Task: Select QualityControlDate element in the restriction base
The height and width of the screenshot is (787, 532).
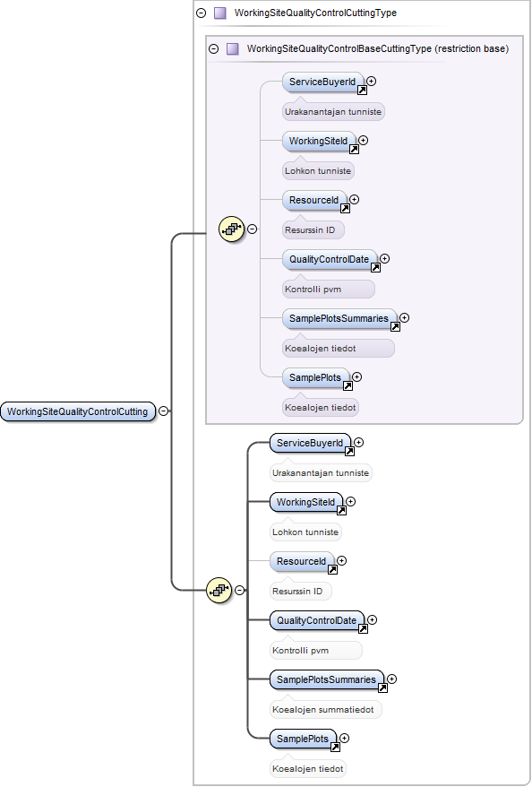Action: (329, 259)
